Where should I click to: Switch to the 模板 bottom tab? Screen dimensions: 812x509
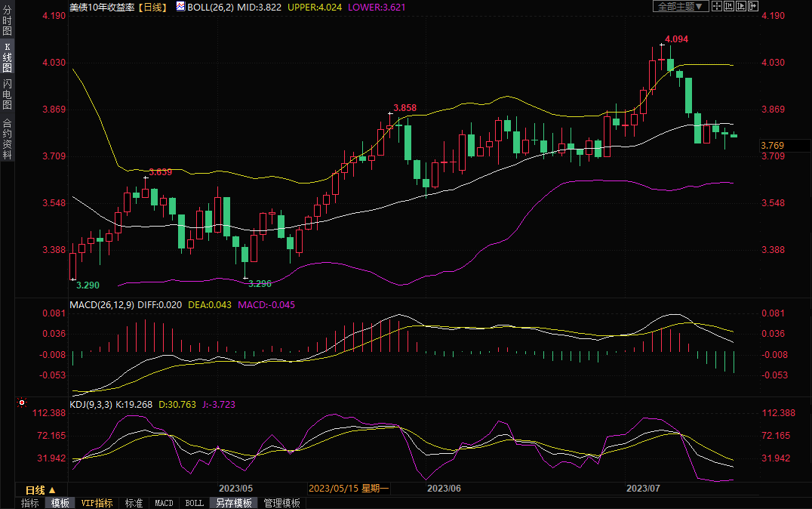click(60, 503)
